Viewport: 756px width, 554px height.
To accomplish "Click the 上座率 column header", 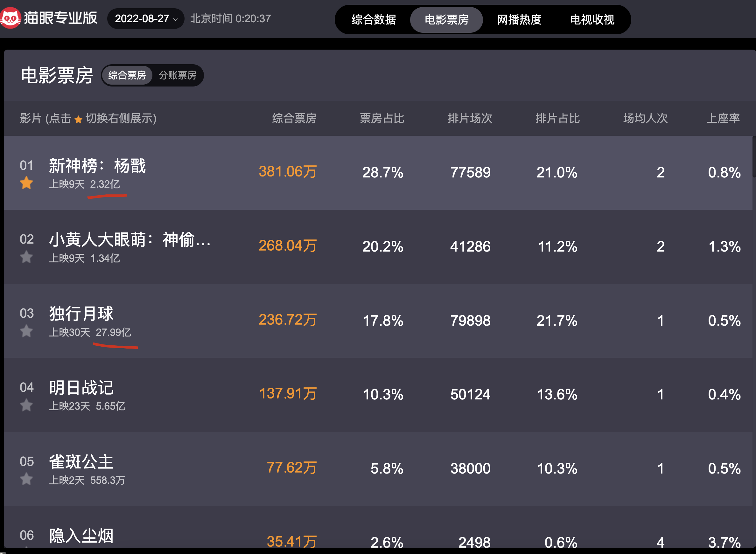I will 723,118.
